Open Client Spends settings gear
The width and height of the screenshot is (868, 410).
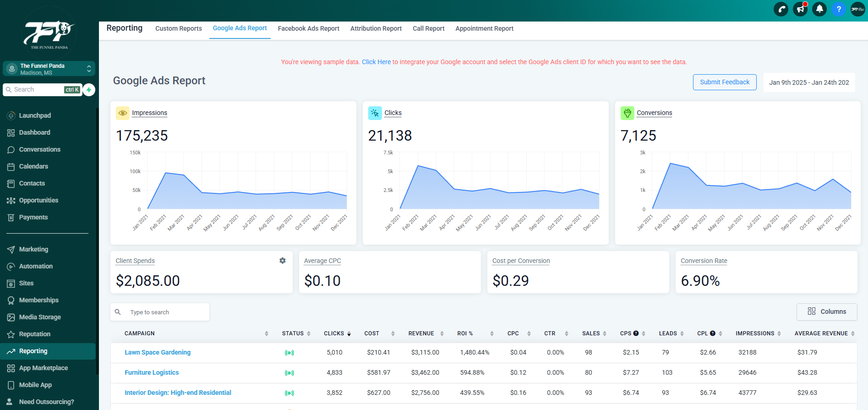(283, 261)
